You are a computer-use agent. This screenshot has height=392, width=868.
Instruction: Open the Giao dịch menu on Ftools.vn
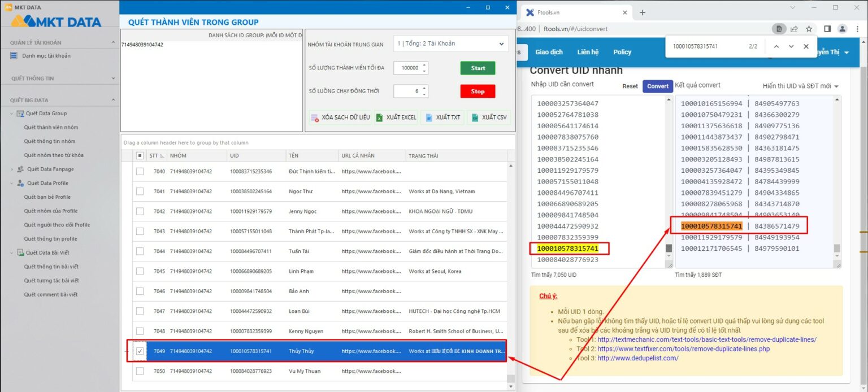point(549,51)
